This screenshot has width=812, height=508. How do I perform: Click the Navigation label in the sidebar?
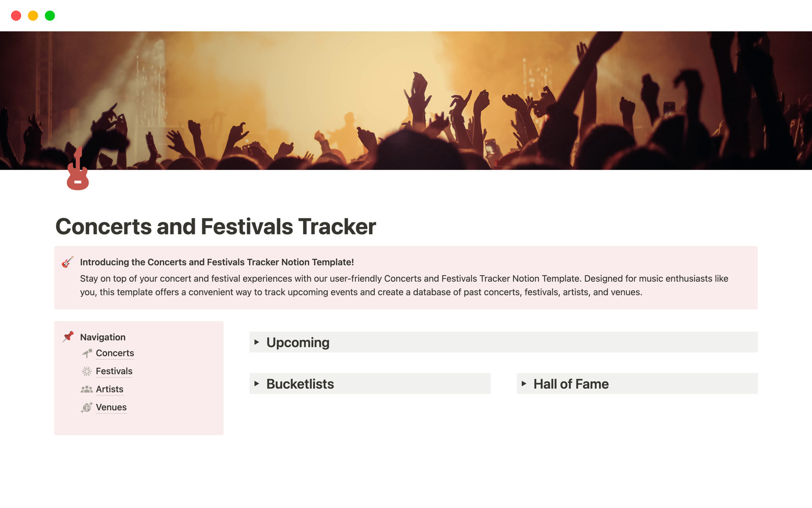point(103,337)
